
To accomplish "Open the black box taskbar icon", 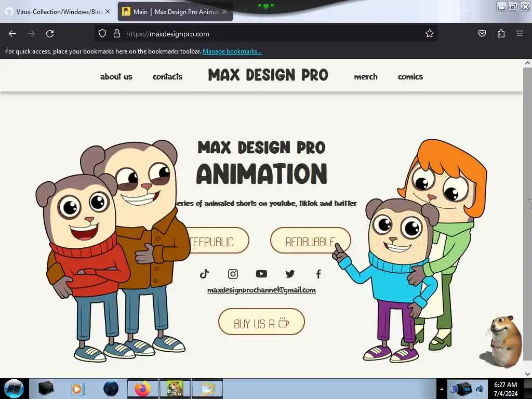I will [46, 389].
